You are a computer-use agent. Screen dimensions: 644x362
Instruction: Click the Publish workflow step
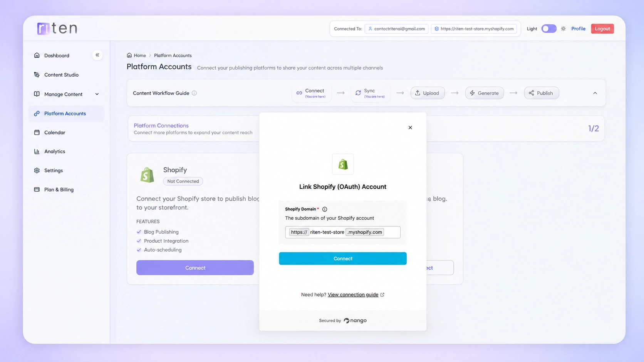pos(542,93)
